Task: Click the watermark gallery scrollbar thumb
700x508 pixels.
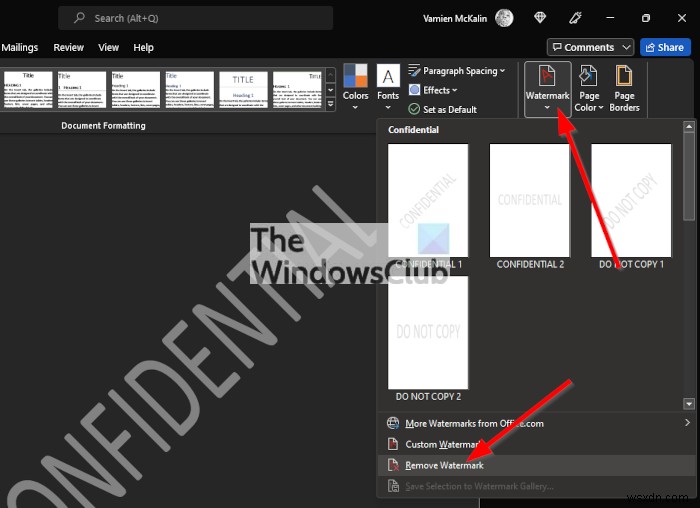Action: (x=688, y=176)
